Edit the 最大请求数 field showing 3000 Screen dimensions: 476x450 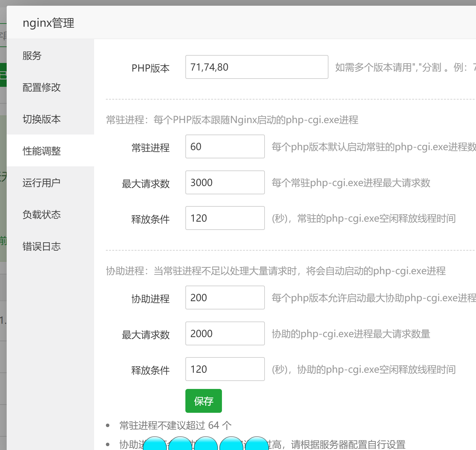[x=225, y=182]
